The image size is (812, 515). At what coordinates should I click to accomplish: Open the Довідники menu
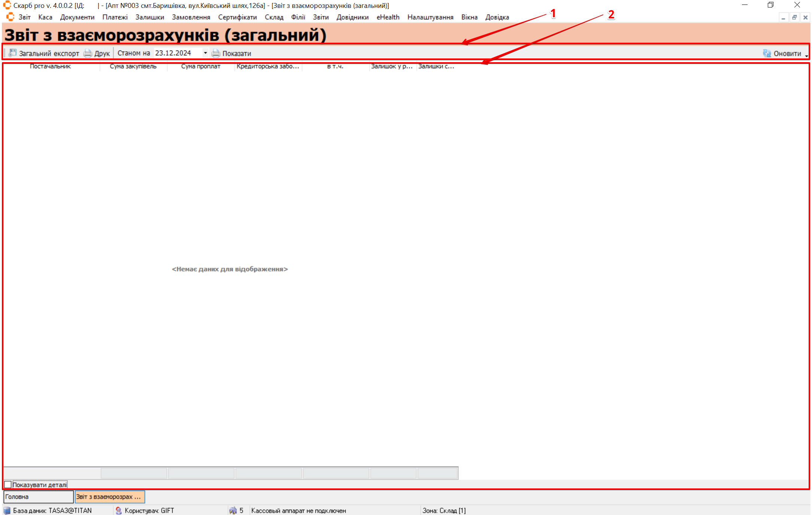[352, 17]
